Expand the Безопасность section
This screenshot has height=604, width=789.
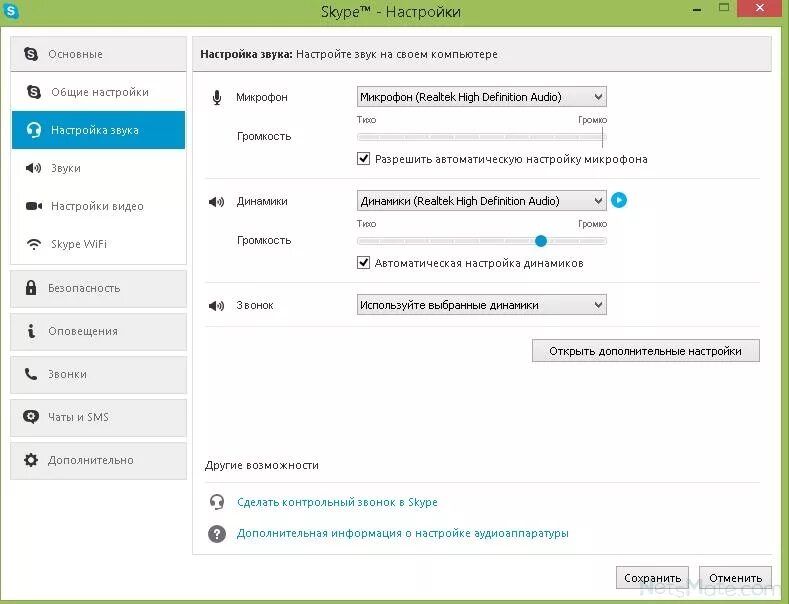(98, 288)
